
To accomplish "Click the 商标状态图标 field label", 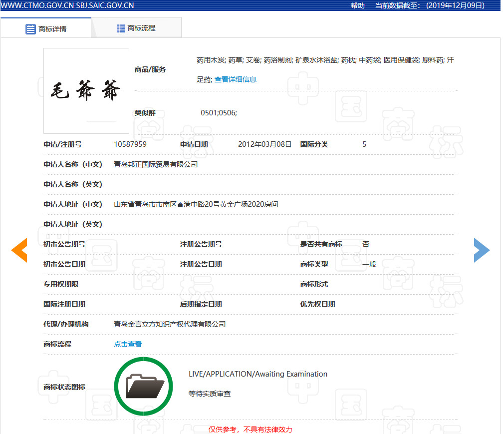I will click(x=64, y=387).
